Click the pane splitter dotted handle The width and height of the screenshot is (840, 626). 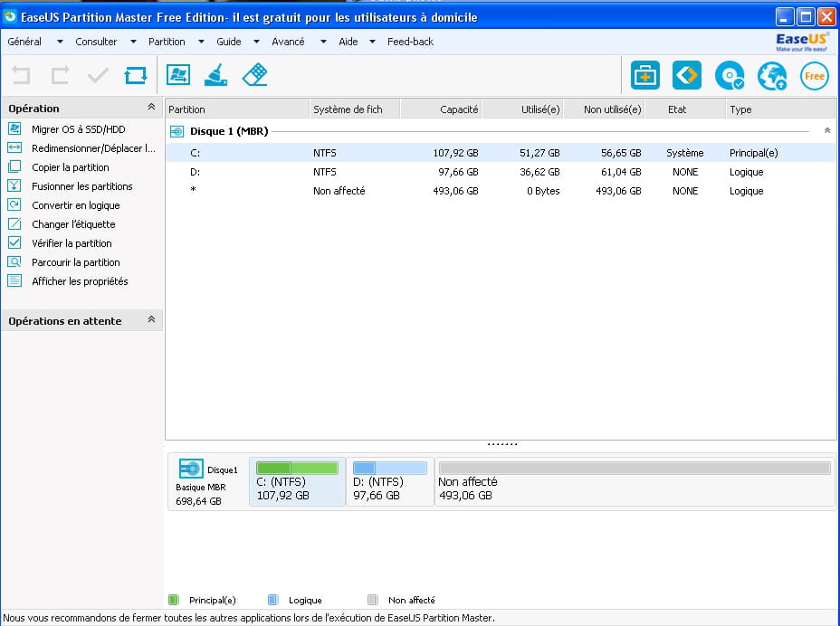pyautogui.click(x=502, y=444)
